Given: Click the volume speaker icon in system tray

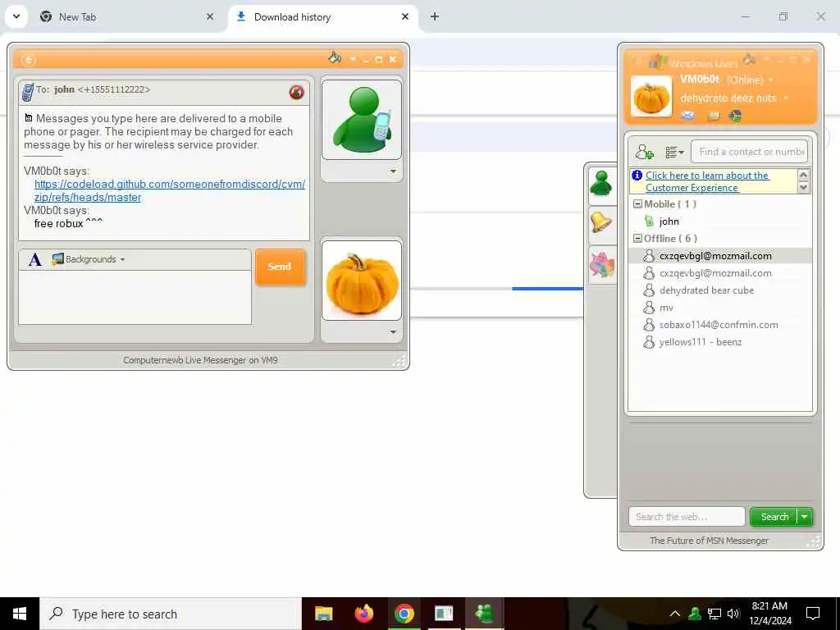Looking at the screenshot, I should point(733,614).
